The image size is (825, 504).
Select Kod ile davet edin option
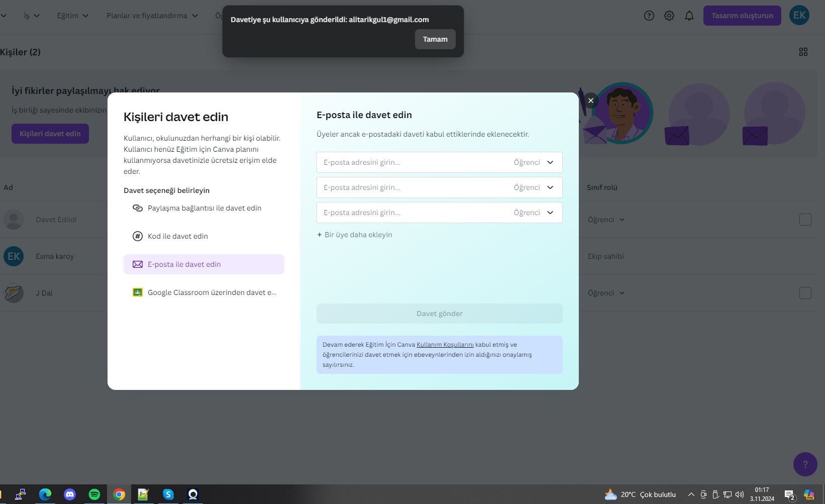[x=204, y=236]
